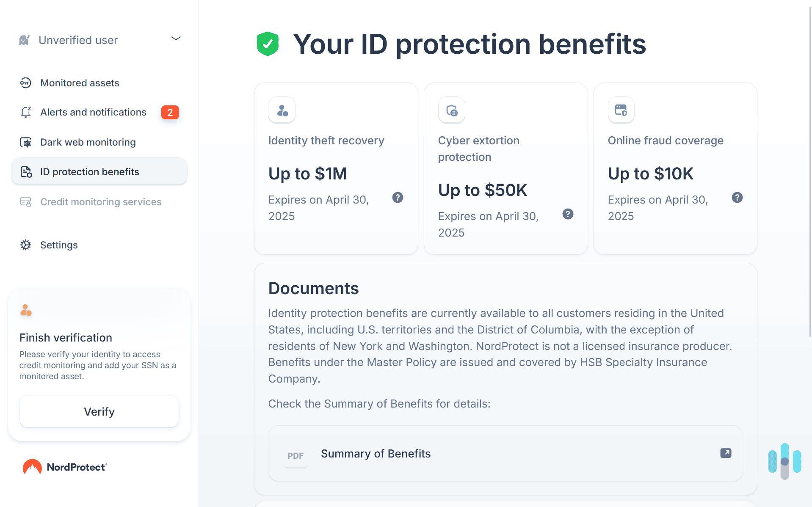Click the Alerts and notifications bell icon

click(x=26, y=112)
